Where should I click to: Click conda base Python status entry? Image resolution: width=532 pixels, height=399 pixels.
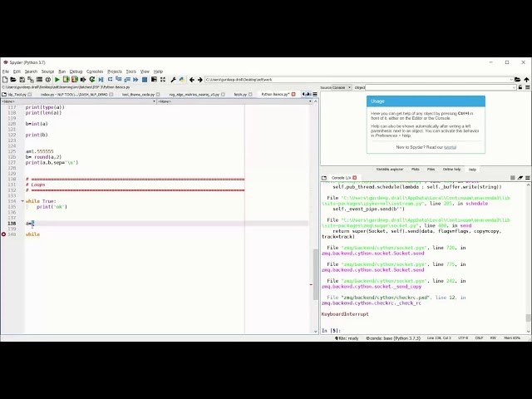(393, 338)
